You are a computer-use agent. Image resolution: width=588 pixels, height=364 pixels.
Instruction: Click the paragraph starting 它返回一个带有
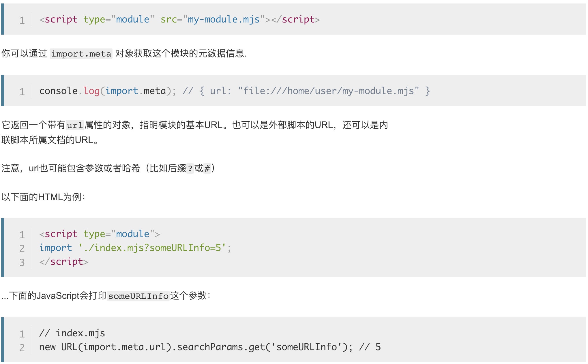pyautogui.click(x=194, y=132)
